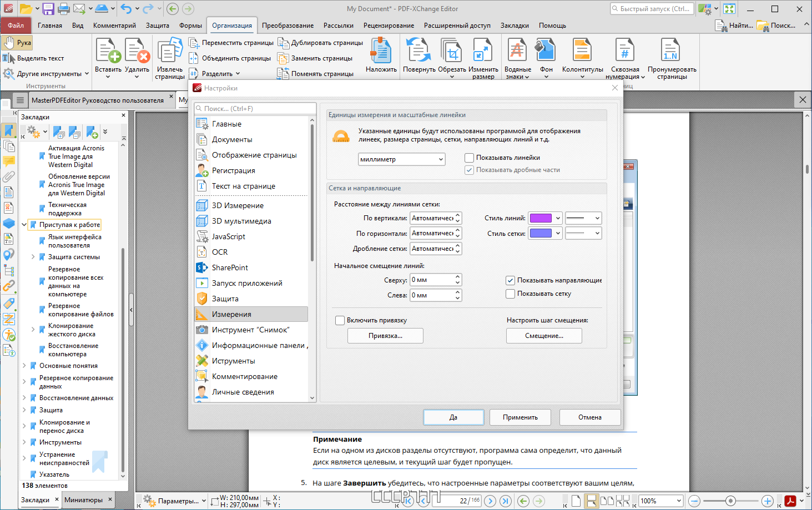
Task: Click Объединить страницы
Action: (x=230, y=58)
